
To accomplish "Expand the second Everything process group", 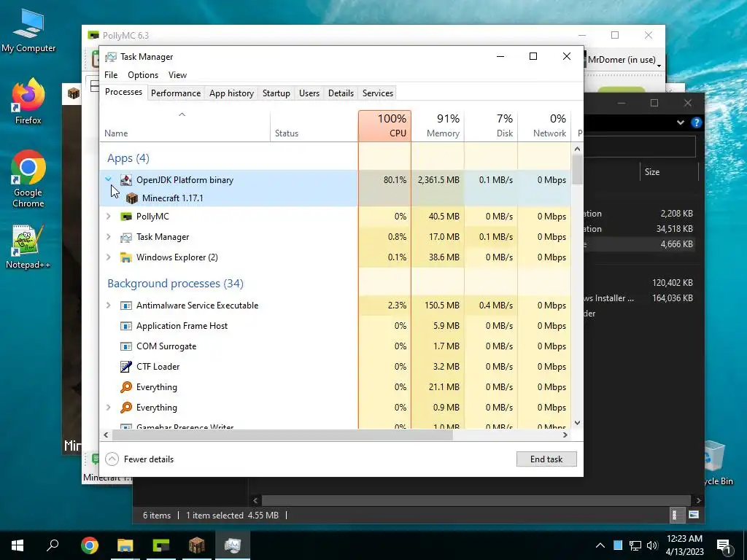I will [109, 407].
